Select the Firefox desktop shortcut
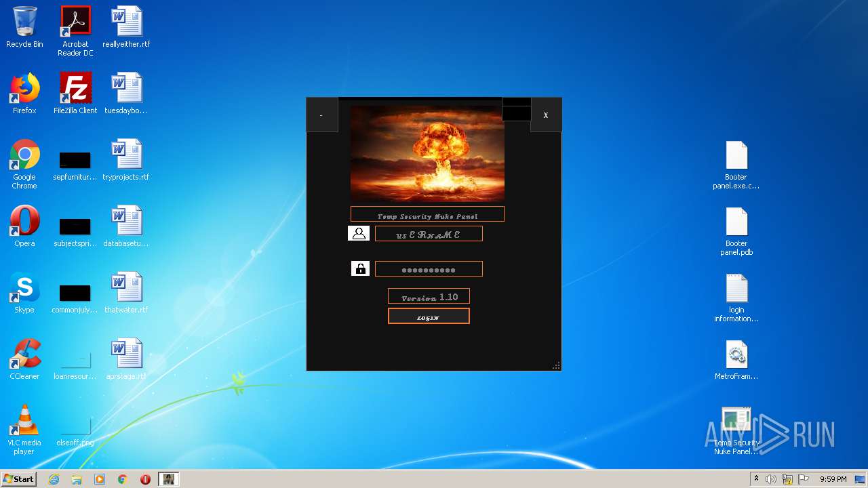This screenshot has height=488, width=868. [x=24, y=94]
